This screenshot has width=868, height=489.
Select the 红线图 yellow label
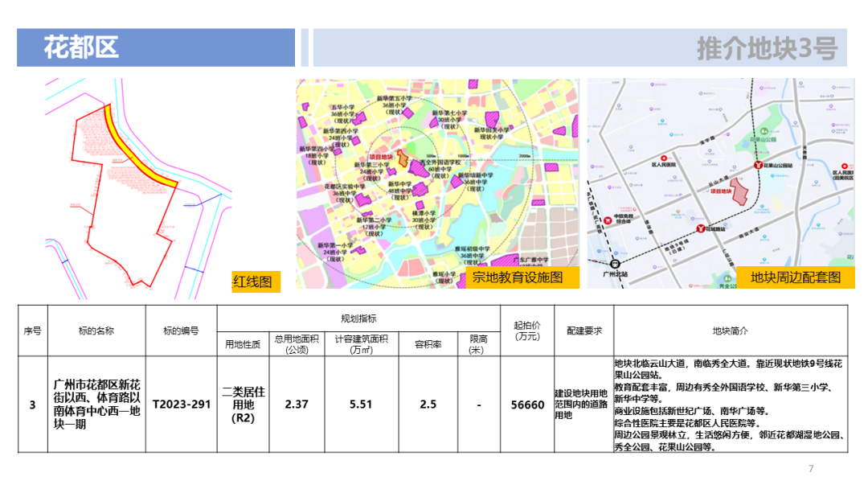tap(252, 281)
